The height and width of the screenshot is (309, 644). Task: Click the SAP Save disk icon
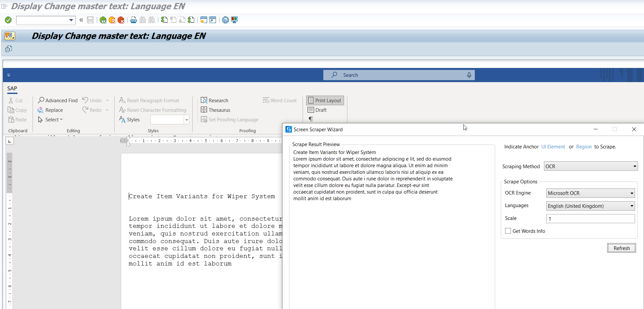click(90, 20)
